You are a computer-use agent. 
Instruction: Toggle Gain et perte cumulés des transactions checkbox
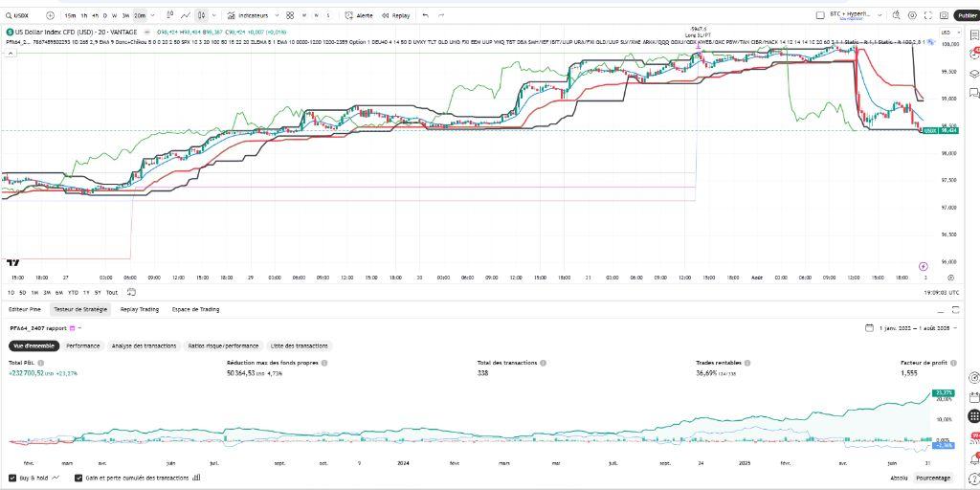point(78,478)
